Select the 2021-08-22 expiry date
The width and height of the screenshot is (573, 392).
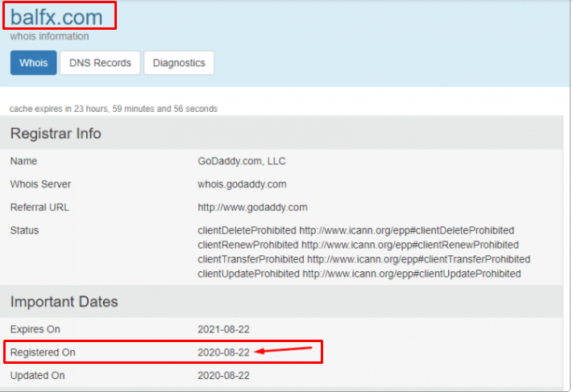[x=224, y=329]
